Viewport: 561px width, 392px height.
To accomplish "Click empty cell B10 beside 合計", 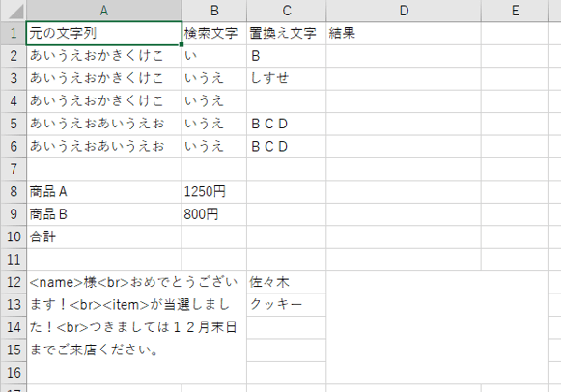I will pyautogui.click(x=214, y=237).
